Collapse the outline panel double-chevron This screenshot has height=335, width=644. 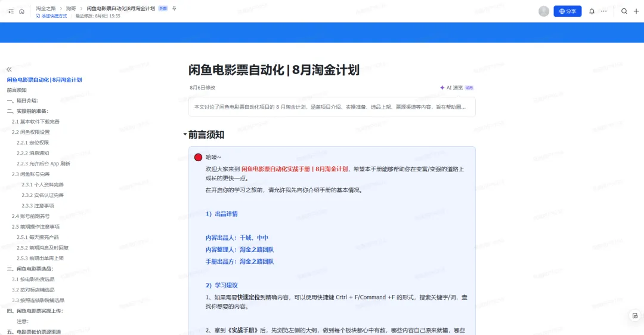coord(9,69)
